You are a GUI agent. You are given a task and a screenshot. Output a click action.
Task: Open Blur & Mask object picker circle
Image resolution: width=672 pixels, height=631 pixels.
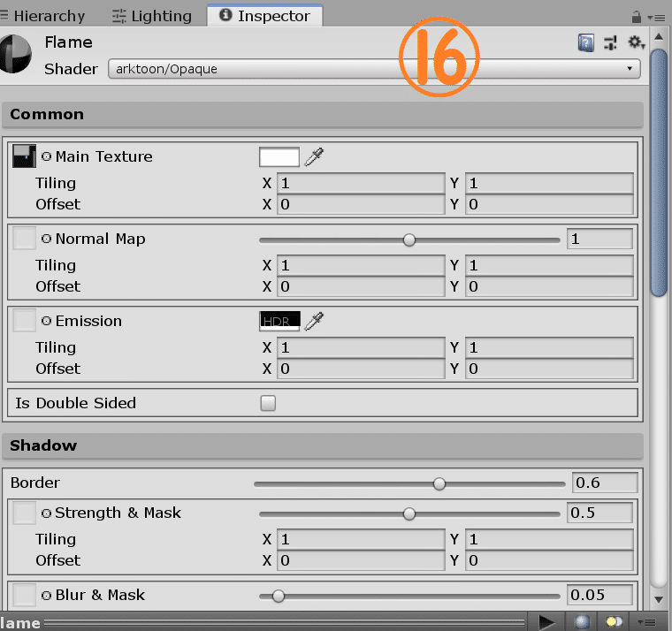click(46, 595)
